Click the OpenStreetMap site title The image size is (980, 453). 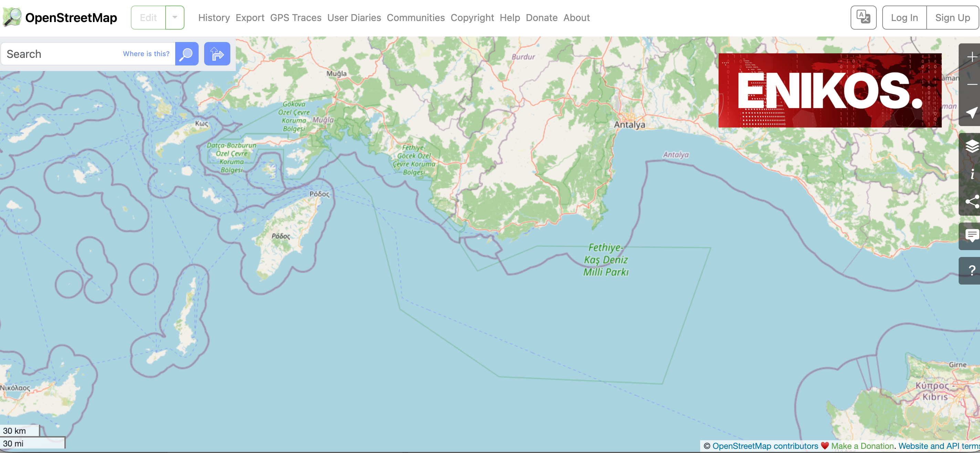(x=71, y=18)
